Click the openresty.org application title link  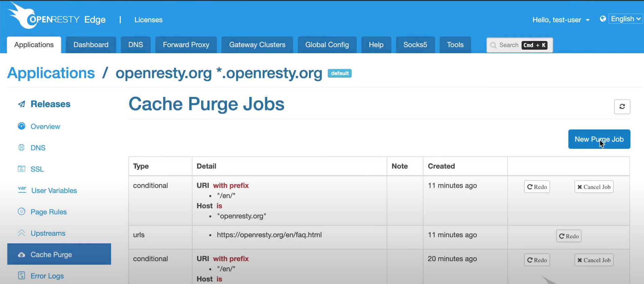[219, 73]
